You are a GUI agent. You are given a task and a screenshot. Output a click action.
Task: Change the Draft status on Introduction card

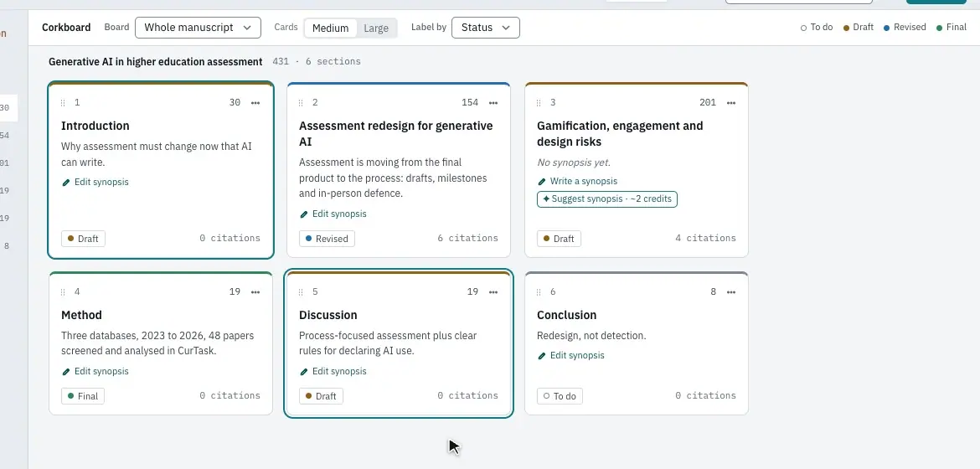83,238
